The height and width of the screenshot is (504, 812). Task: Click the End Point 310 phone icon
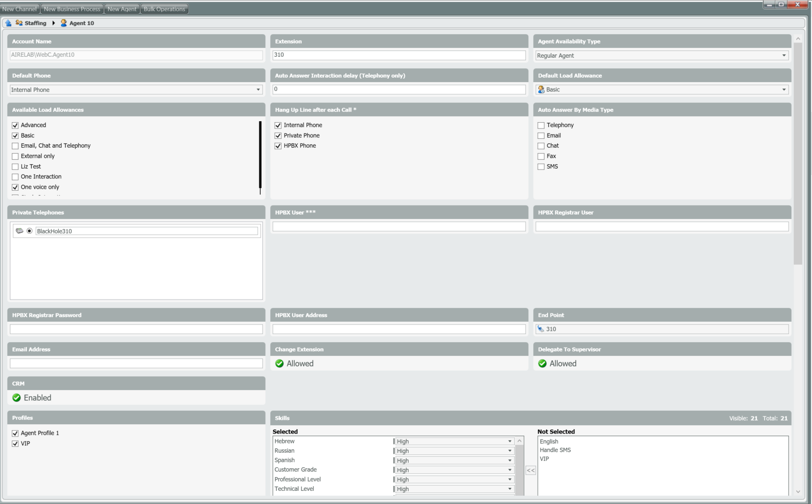tap(541, 329)
